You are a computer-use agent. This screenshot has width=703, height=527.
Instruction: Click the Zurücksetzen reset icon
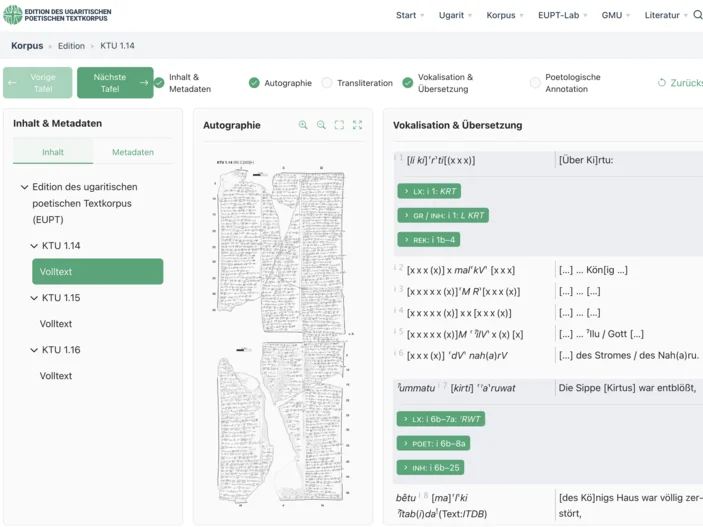(662, 83)
